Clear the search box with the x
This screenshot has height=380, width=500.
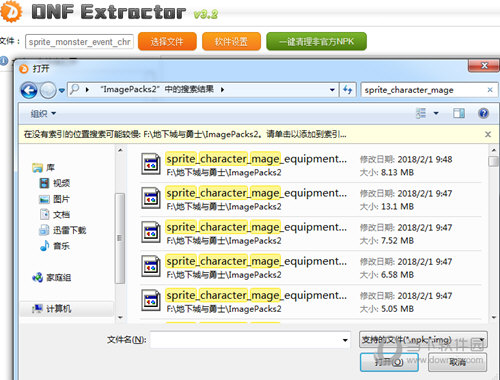click(490, 90)
